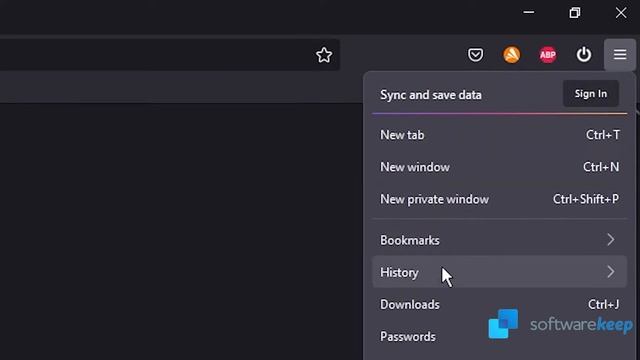
Task: Open a New private window
Action: point(500,199)
